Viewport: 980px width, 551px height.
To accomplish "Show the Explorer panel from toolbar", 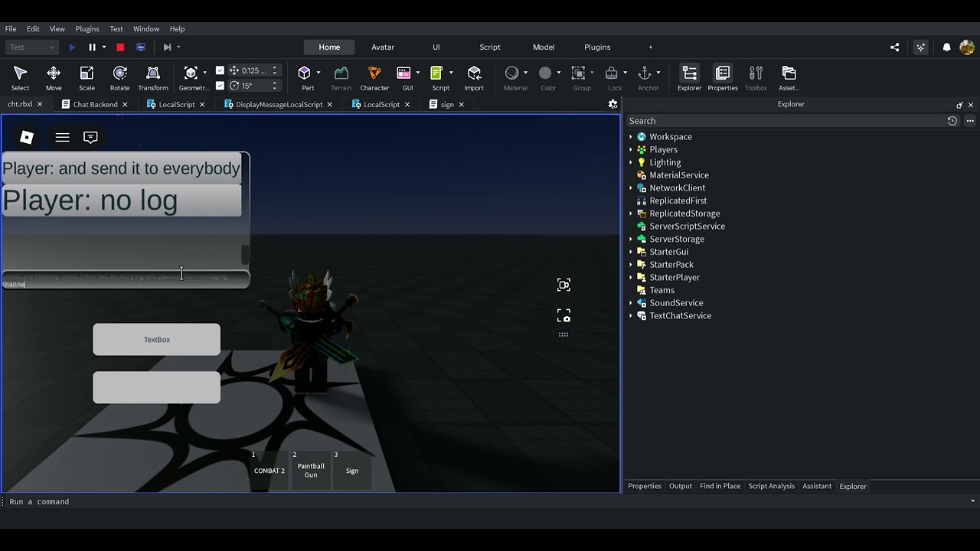I will pyautogui.click(x=689, y=78).
